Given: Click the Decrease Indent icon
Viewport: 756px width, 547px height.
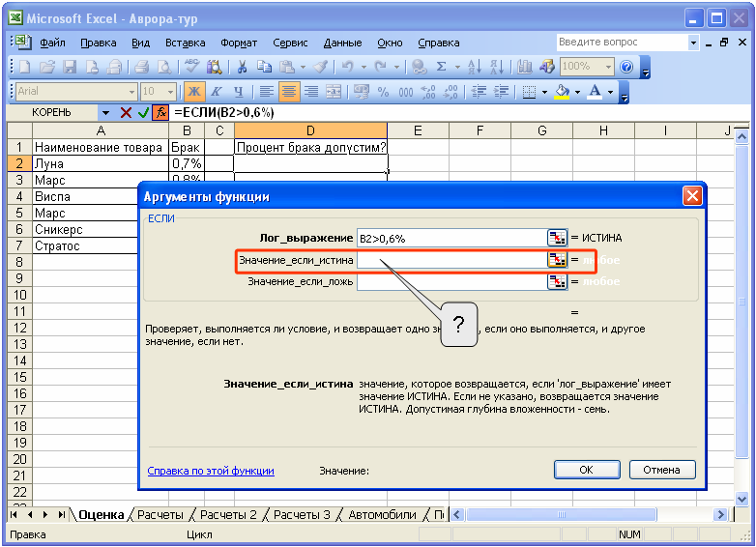Looking at the screenshot, I should tap(479, 92).
